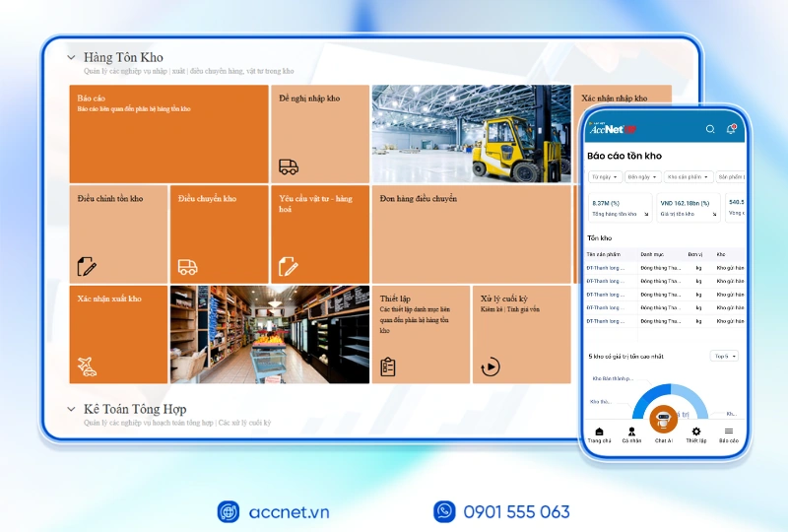Click the pencil-document icon in Yêu cầu vật tư tile
Viewport: 788px width, 532px height.
(288, 267)
